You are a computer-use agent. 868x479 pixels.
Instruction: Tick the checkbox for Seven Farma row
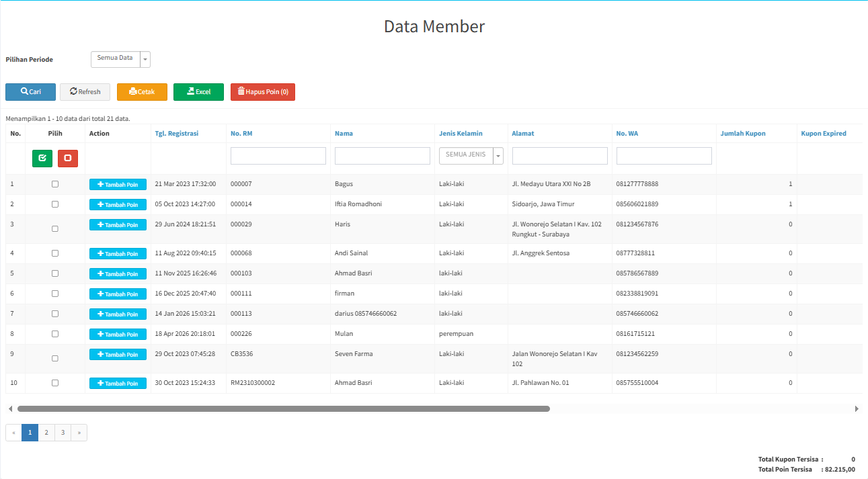[55, 358]
